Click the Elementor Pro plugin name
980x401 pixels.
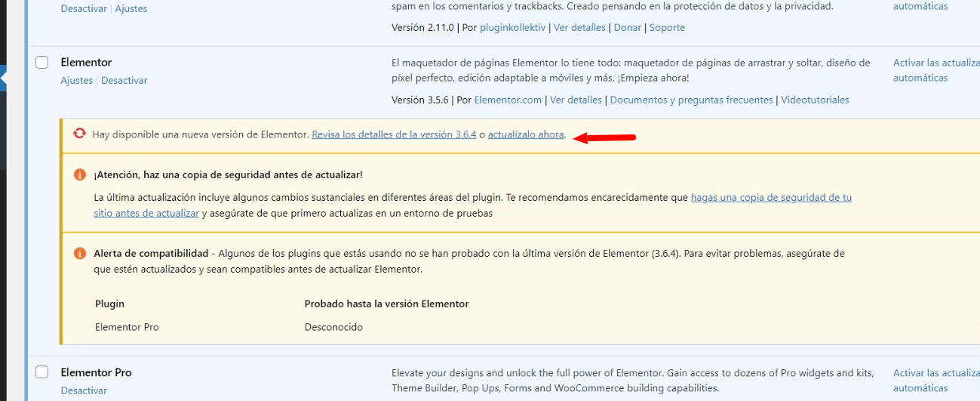pos(96,372)
